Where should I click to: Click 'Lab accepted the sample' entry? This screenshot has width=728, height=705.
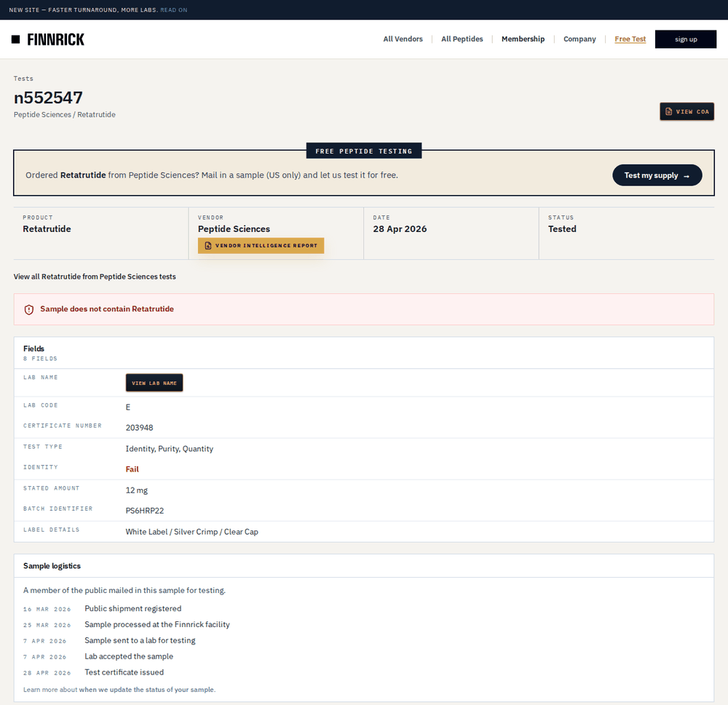pos(129,656)
